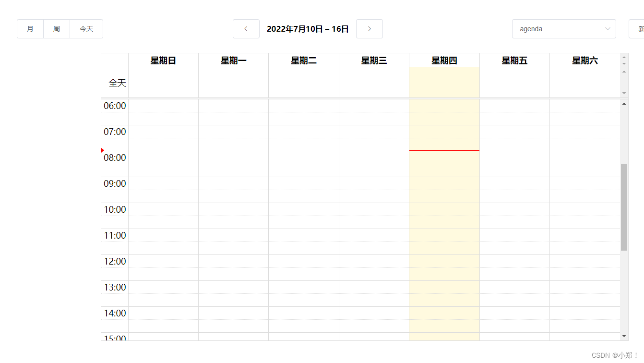This screenshot has height=363, width=644.
Task: Click the current time red arrow marker
Action: (102, 150)
